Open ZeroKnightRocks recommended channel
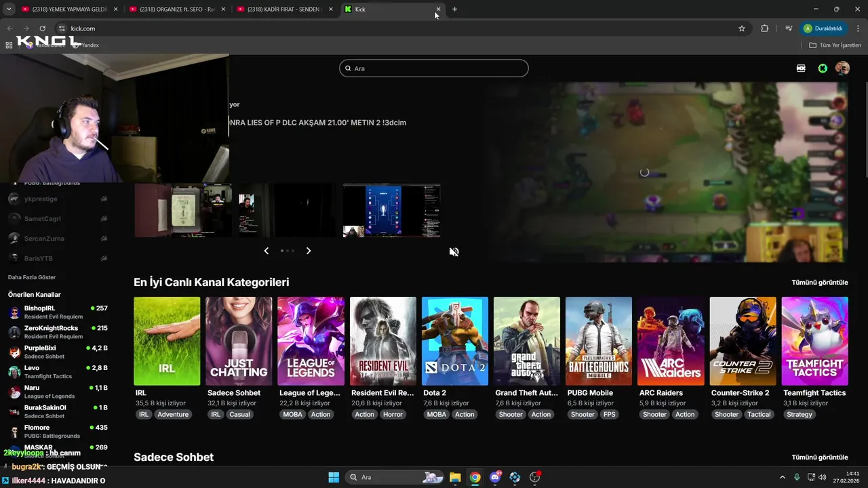868x488 pixels. [x=58, y=331]
